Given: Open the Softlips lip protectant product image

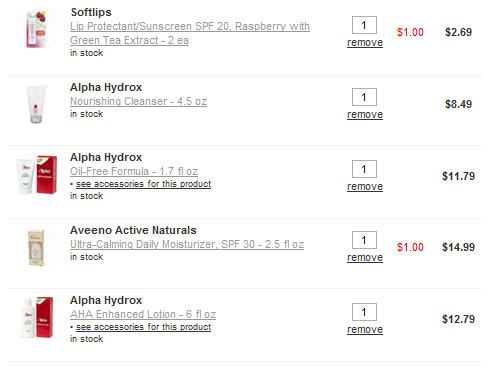Looking at the screenshot, I should [37, 29].
